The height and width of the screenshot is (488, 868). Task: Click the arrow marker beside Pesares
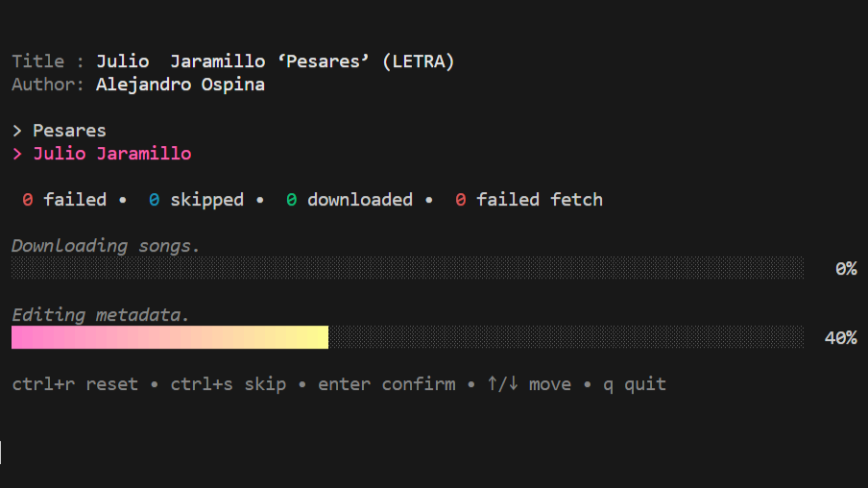[17, 131]
